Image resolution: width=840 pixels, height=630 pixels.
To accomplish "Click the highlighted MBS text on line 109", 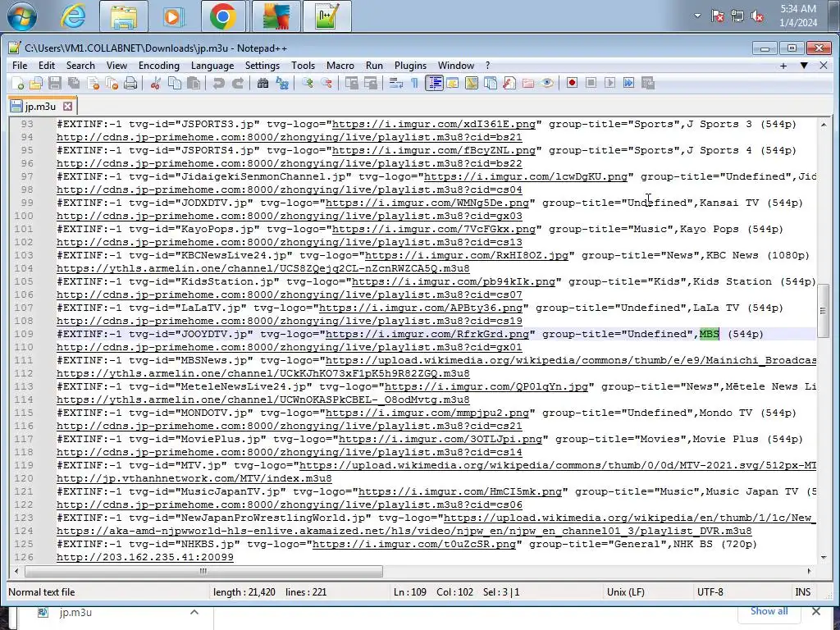I will coord(710,335).
